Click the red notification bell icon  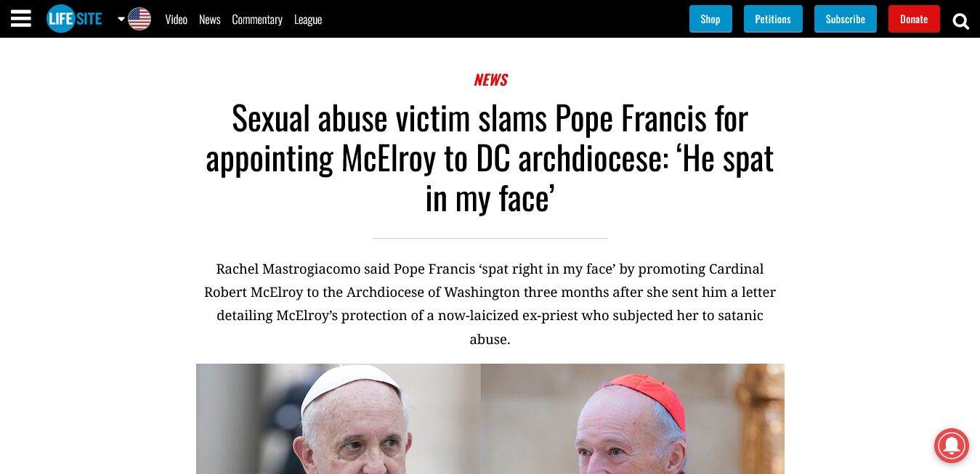[x=951, y=444]
